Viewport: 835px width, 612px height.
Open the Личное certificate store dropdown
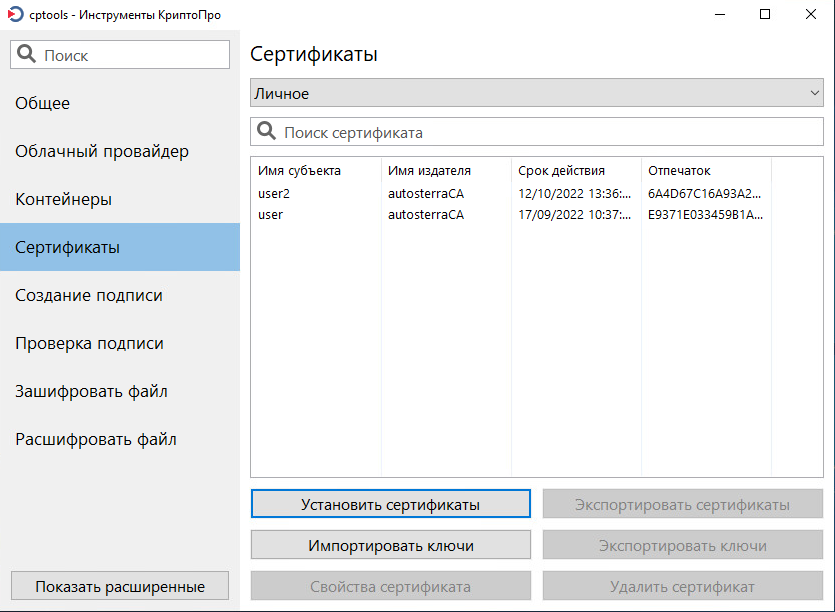[537, 93]
